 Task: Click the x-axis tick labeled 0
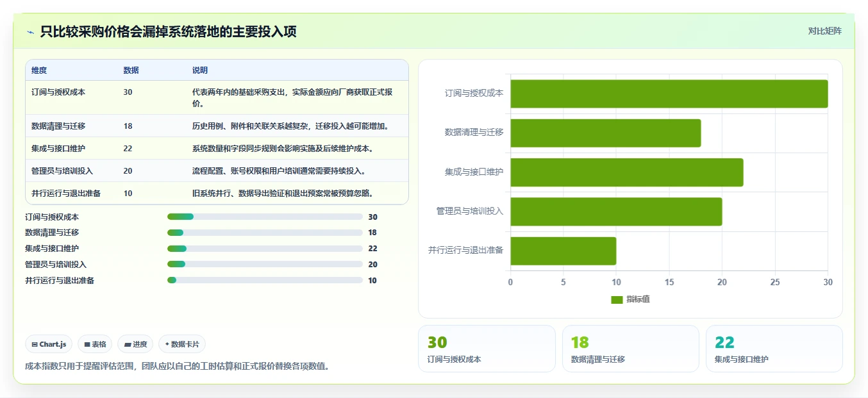pos(510,283)
